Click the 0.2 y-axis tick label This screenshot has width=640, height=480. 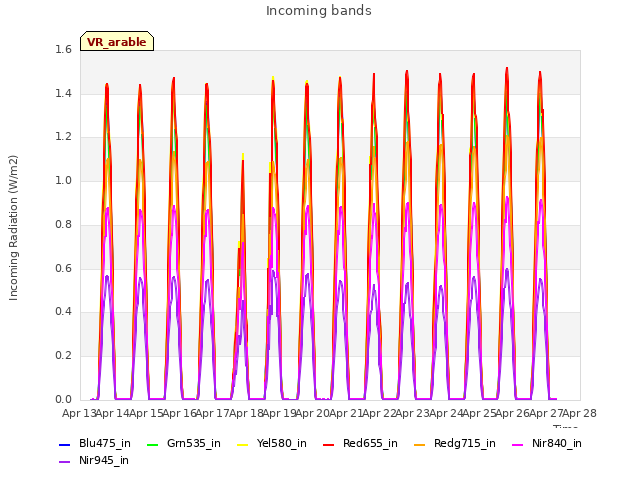click(63, 356)
